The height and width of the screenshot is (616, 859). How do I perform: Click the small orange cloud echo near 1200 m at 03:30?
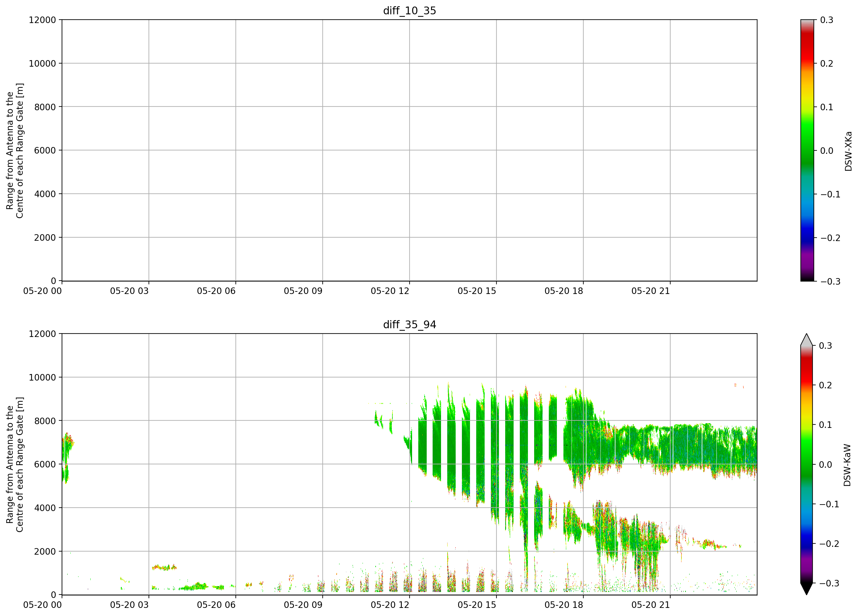164,567
